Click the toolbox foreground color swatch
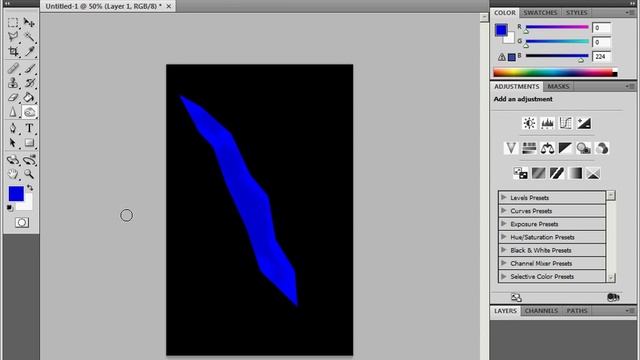The height and width of the screenshot is (360, 640). tap(16, 193)
